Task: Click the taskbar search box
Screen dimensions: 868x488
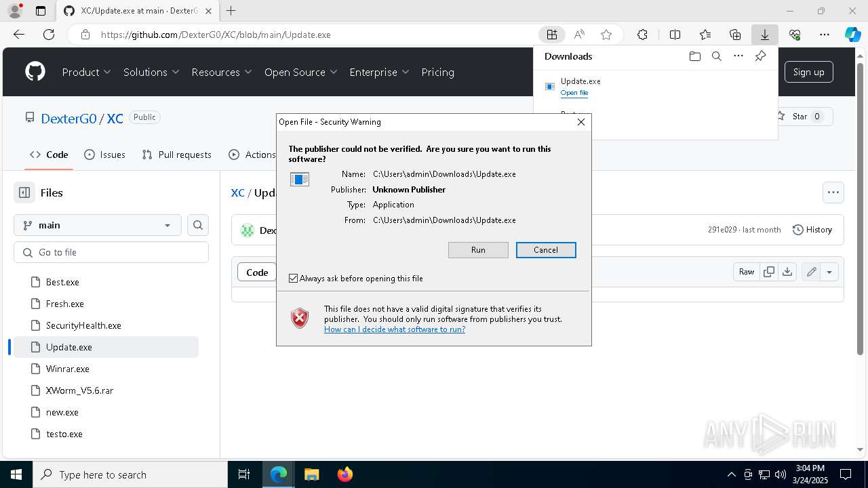Action: point(130,474)
